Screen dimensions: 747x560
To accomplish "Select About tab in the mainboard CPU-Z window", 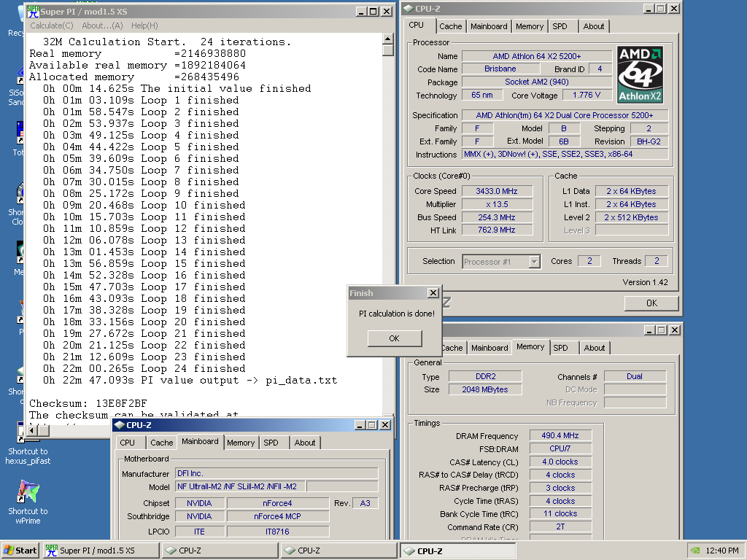I will (305, 443).
